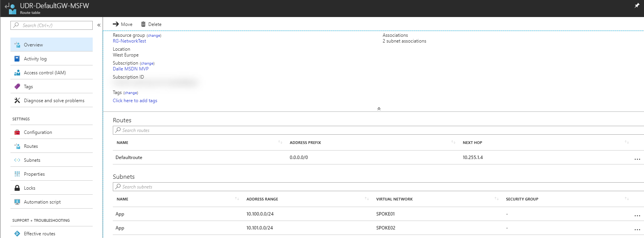
Task: Collapse the left sidebar menu chevron
Action: 99,25
